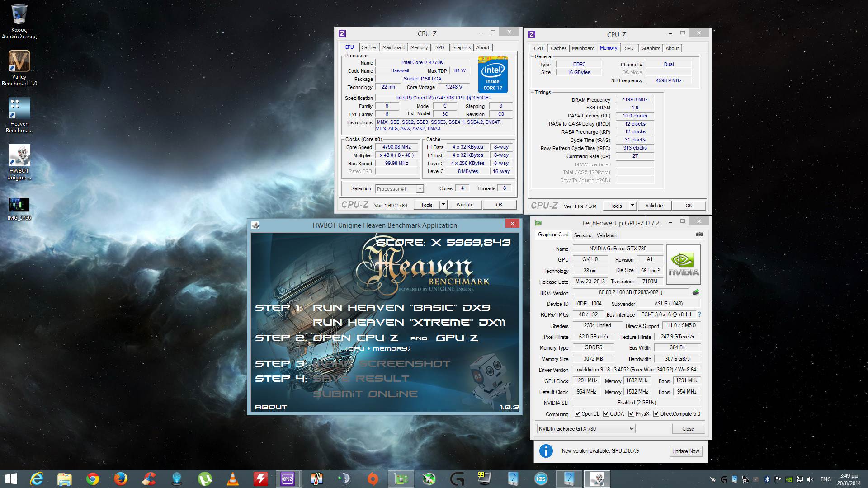
Task: Click Update Now for GPU-Z 0.7.9
Action: tap(685, 451)
